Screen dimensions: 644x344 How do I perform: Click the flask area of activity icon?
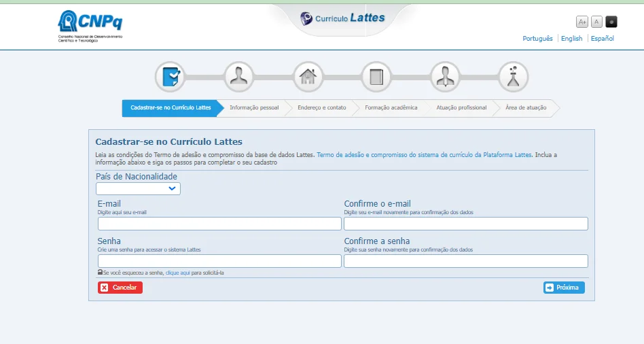click(513, 76)
